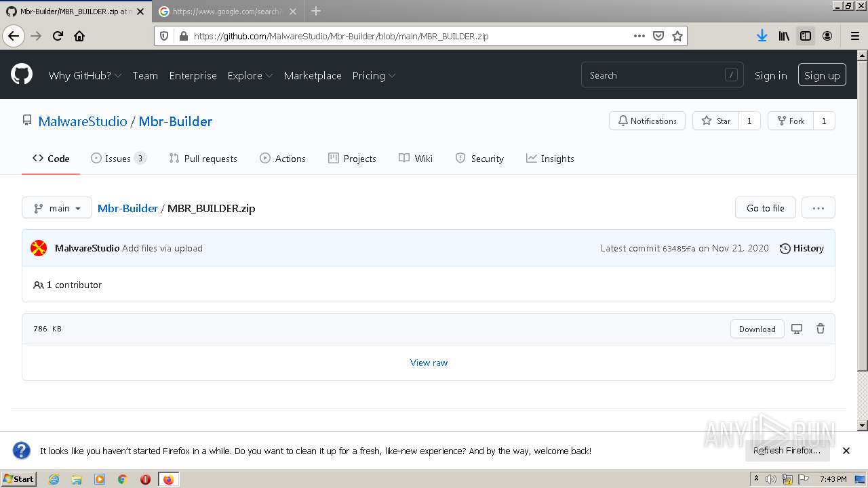868x488 pixels.
Task: Open the main branch selector dropdown
Action: [x=57, y=208]
